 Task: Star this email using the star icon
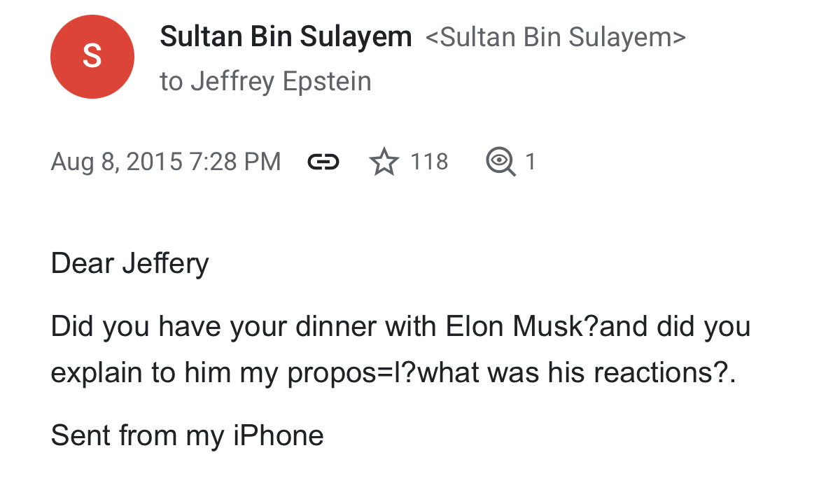tap(384, 162)
